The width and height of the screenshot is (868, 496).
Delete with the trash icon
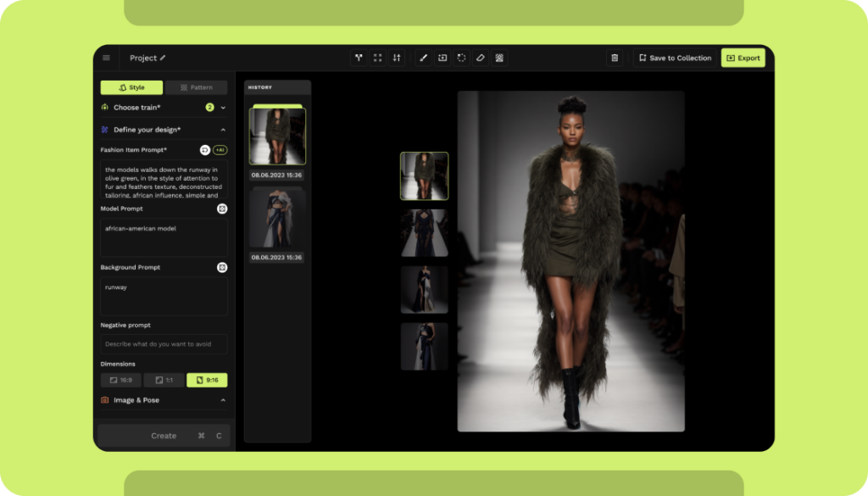coord(615,58)
